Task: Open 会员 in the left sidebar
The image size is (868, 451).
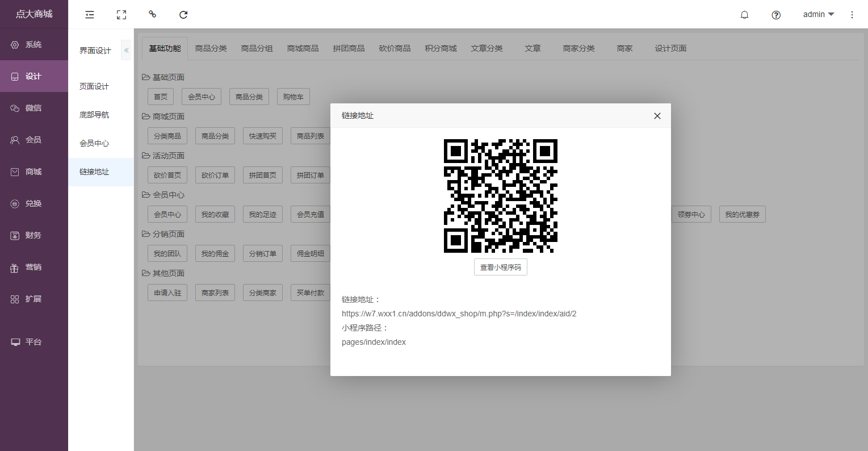Action: pos(34,140)
